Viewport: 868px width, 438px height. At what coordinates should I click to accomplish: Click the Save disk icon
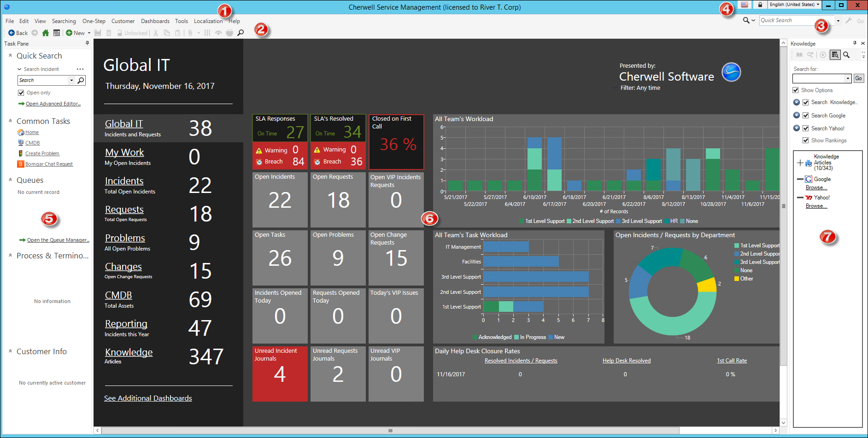point(98,33)
